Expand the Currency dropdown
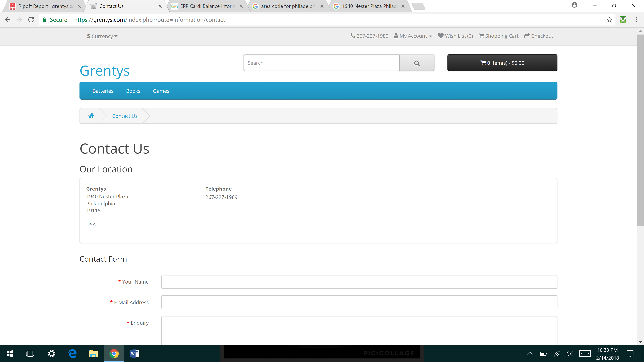This screenshot has width=644, height=362. [102, 36]
